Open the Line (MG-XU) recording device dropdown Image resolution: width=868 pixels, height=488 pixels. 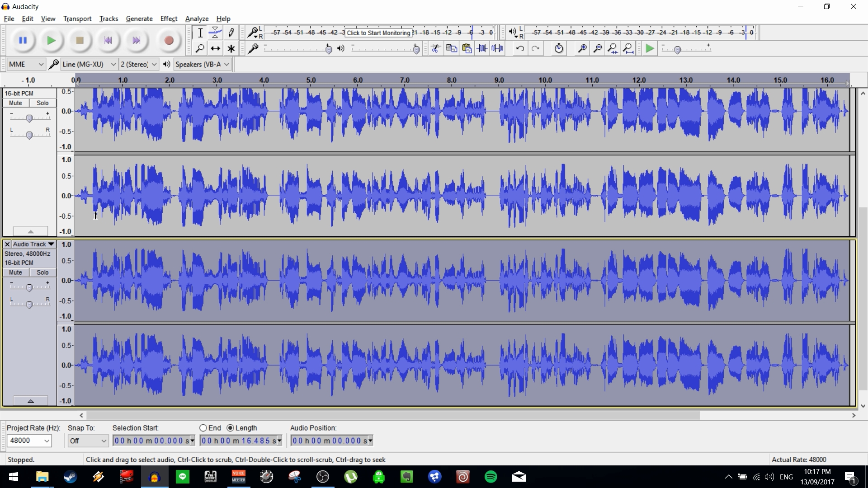(x=89, y=64)
